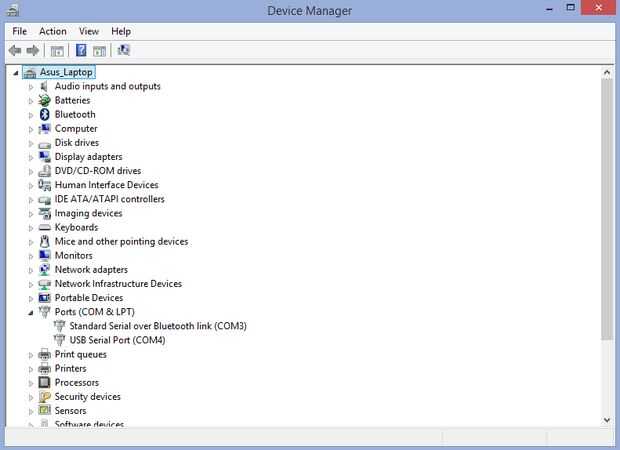Select Standard Serial over Bluetooth link (COM3)
This screenshot has height=450, width=620.
[x=158, y=326]
